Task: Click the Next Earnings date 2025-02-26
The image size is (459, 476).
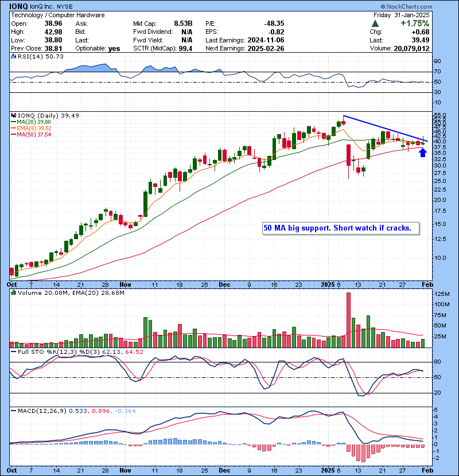Action: point(266,48)
